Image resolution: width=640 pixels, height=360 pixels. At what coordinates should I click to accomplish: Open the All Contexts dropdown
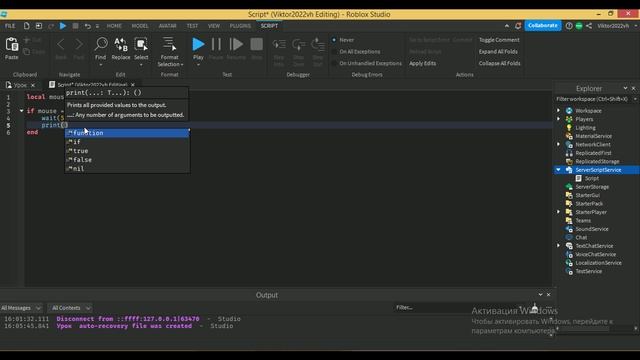click(x=70, y=308)
